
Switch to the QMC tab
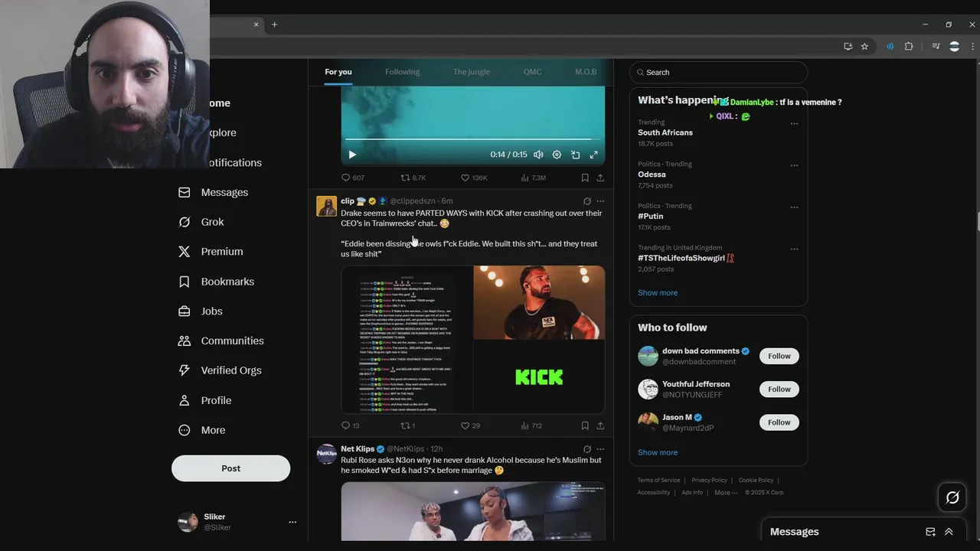(x=532, y=72)
